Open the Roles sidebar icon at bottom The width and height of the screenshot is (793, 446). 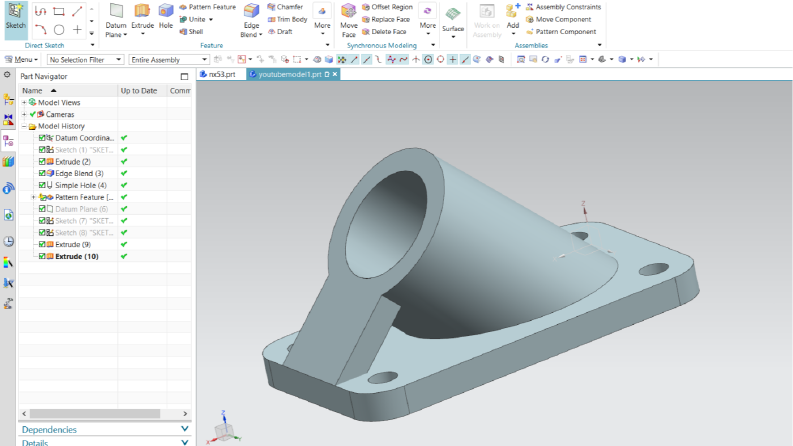click(8, 303)
